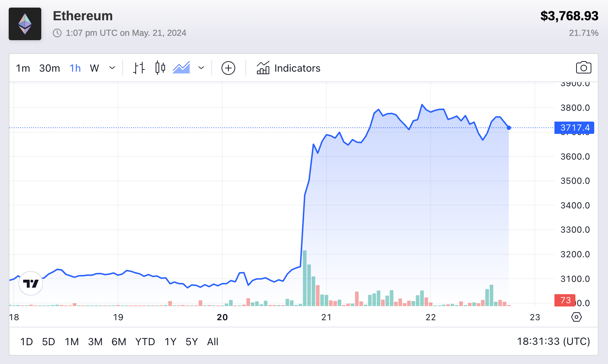This screenshot has height=364, width=608.
Task: Click the TradingView logo badge
Action: pyautogui.click(x=31, y=283)
